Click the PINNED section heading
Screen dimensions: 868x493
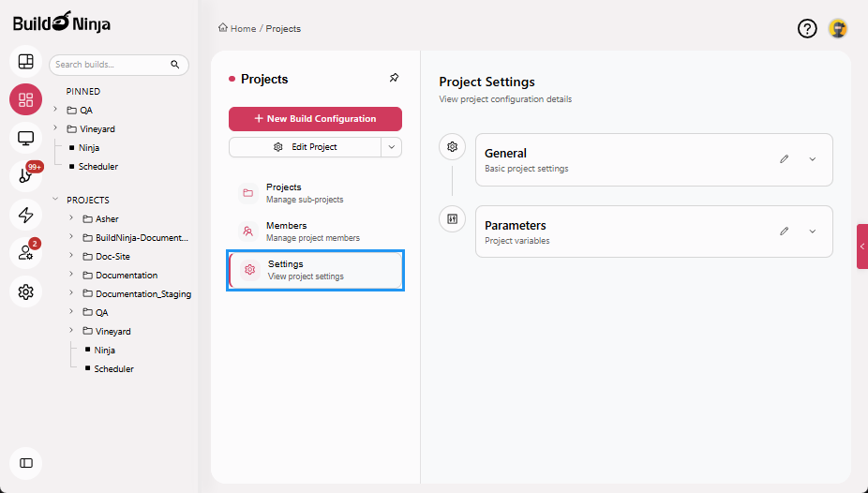coord(83,91)
